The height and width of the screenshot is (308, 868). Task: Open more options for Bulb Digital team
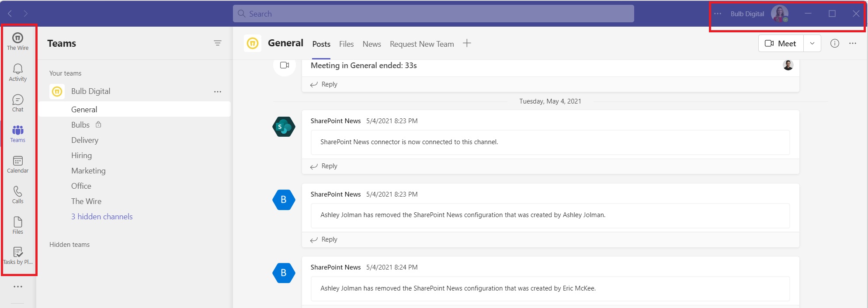(218, 92)
